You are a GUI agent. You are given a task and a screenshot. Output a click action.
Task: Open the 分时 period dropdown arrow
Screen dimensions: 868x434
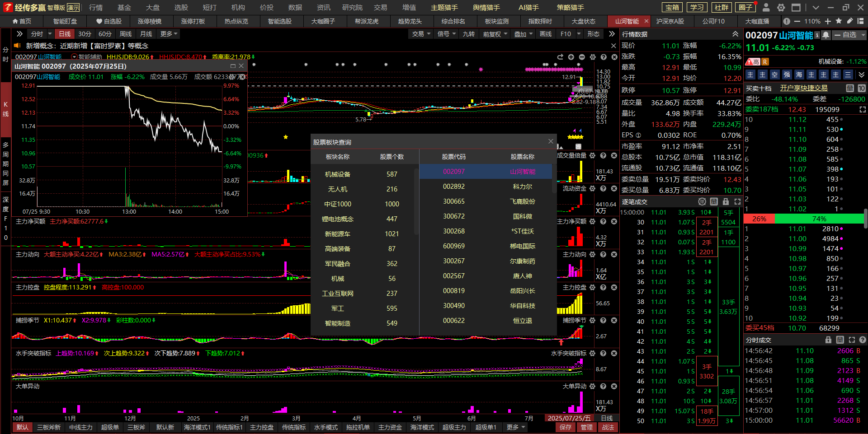click(x=50, y=34)
